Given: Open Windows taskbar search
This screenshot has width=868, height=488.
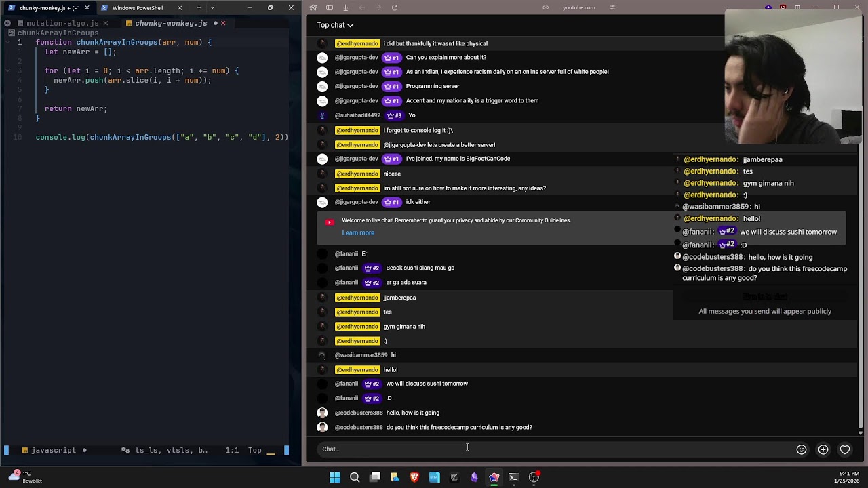Looking at the screenshot, I should (x=355, y=477).
